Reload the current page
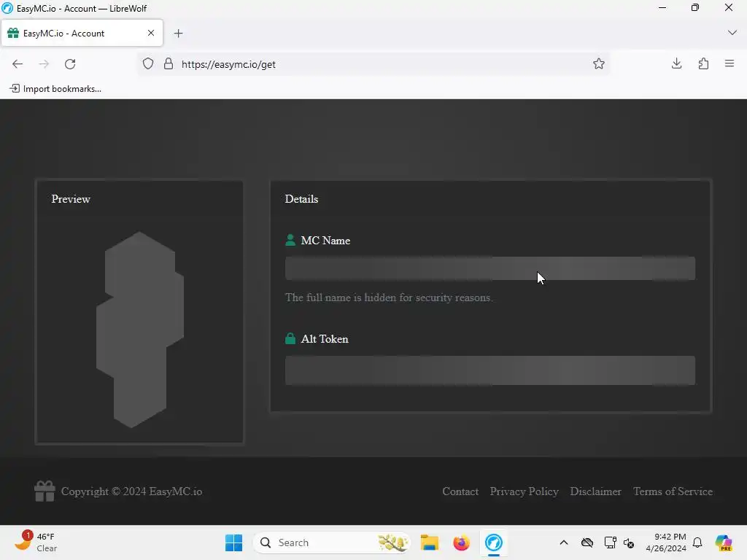The image size is (747, 560). click(70, 64)
